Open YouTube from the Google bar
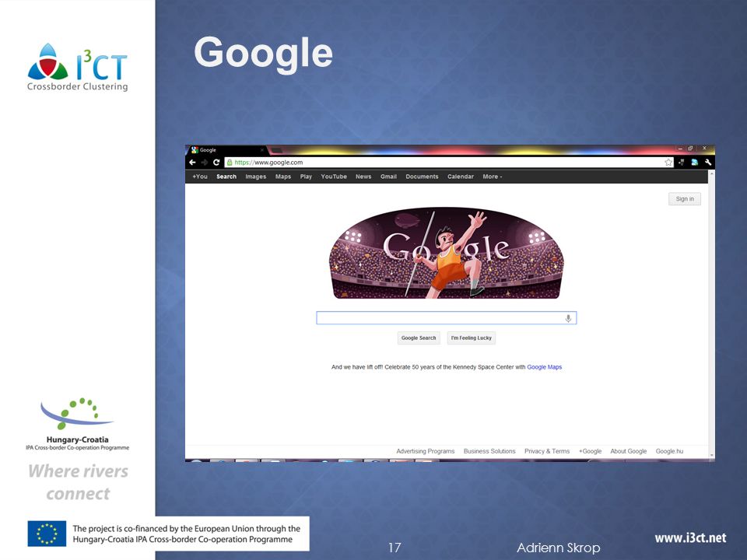 [x=334, y=177]
